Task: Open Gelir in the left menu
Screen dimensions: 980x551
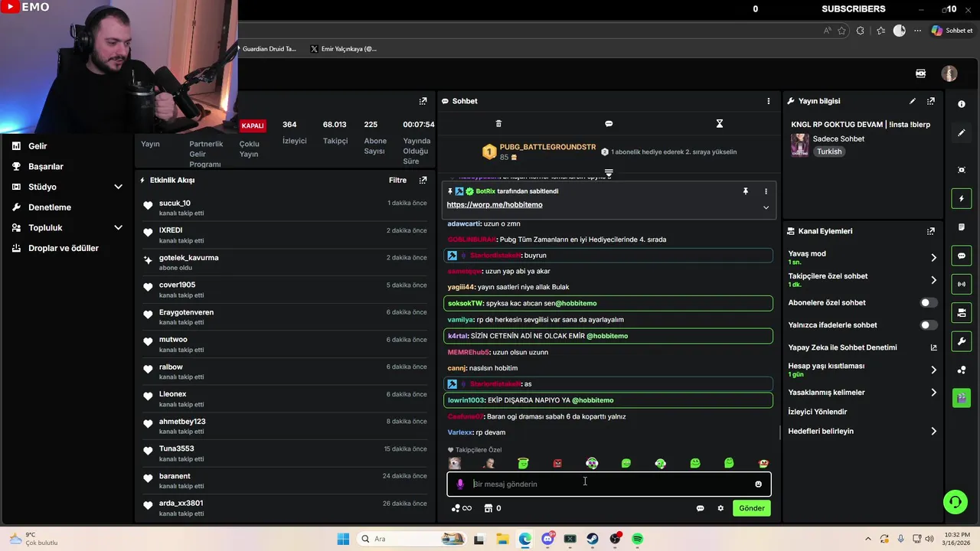Action: (38, 146)
